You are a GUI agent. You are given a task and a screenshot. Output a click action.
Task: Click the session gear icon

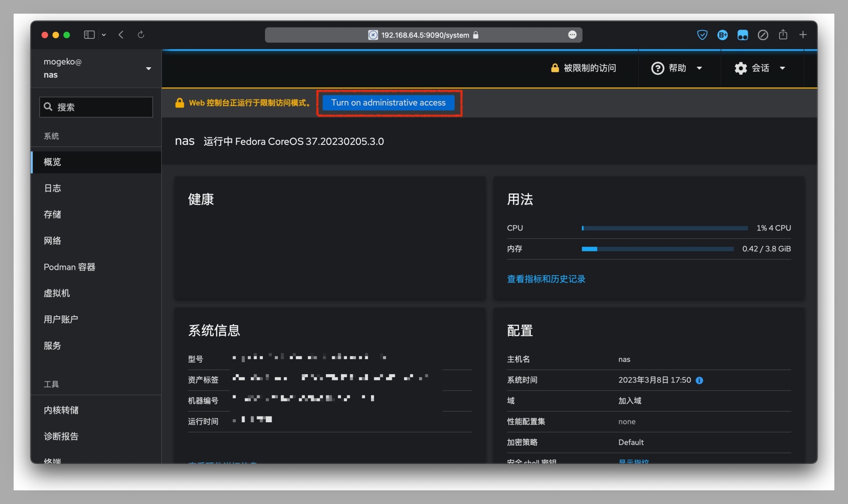pos(741,68)
